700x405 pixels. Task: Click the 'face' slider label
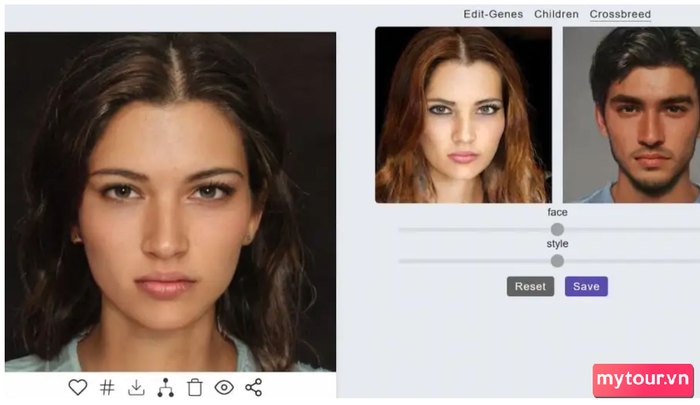click(x=557, y=212)
